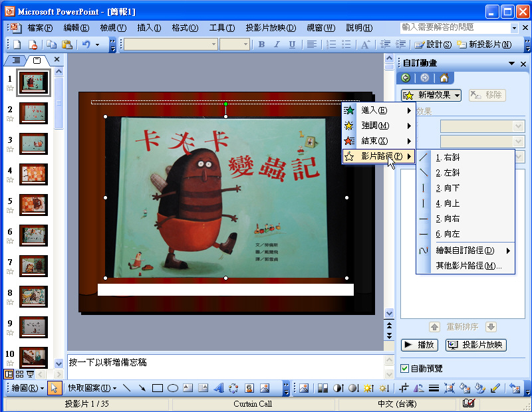This screenshot has width=532, height=412.
Task: Expand the 繪圖 drawing menu
Action: coord(28,387)
